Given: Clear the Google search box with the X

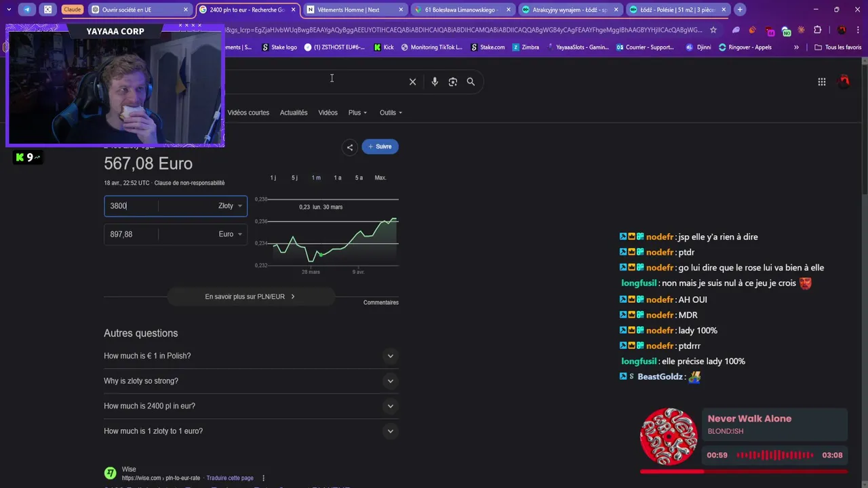Looking at the screenshot, I should click(x=412, y=81).
